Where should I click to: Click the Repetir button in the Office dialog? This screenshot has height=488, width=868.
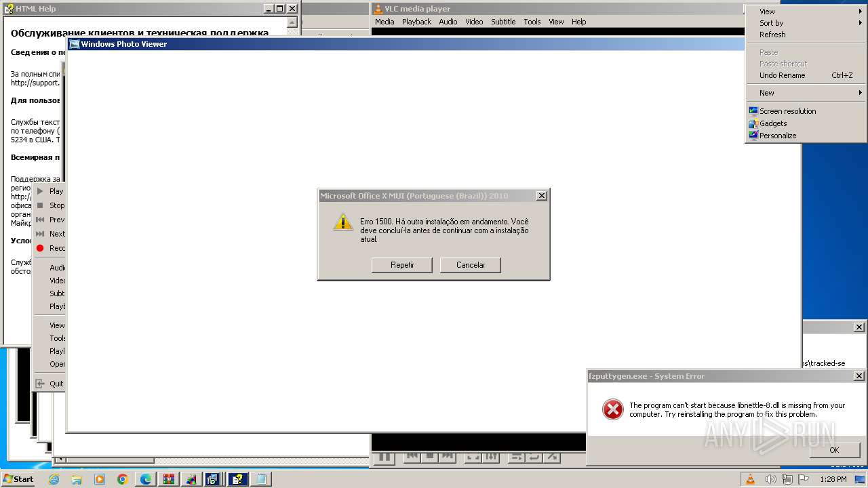tap(402, 265)
